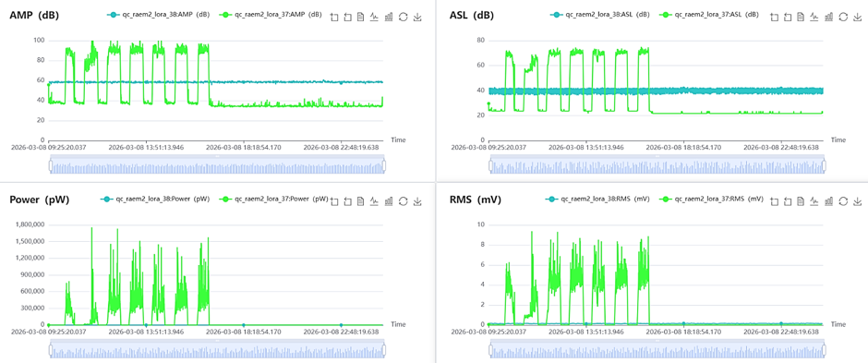Click the "ASL (dB)" chart title

[x=474, y=16]
